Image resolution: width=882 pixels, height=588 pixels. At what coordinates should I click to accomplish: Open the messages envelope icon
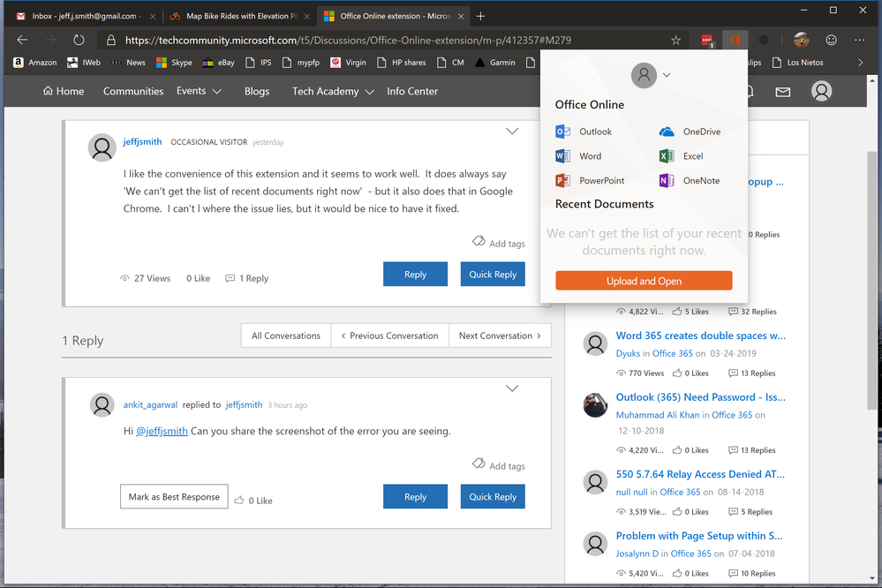coord(783,91)
